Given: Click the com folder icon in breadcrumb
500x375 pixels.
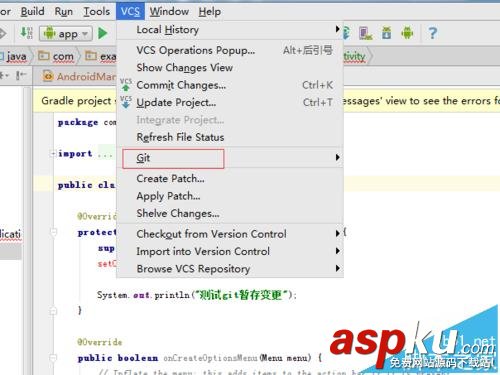Looking at the screenshot, I should [44, 56].
